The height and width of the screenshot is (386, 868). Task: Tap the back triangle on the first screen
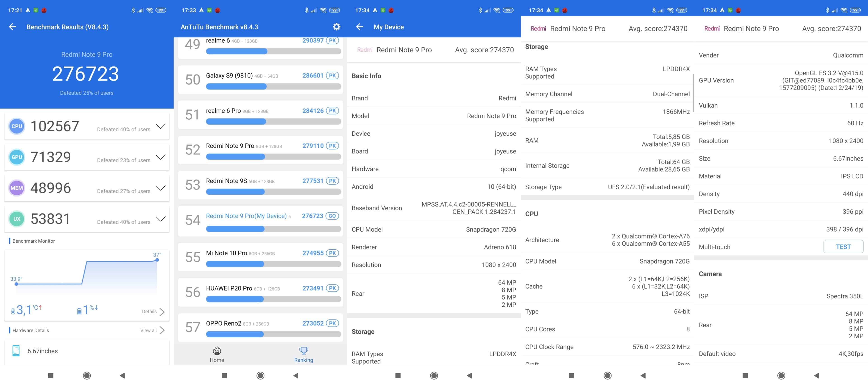coord(122,376)
